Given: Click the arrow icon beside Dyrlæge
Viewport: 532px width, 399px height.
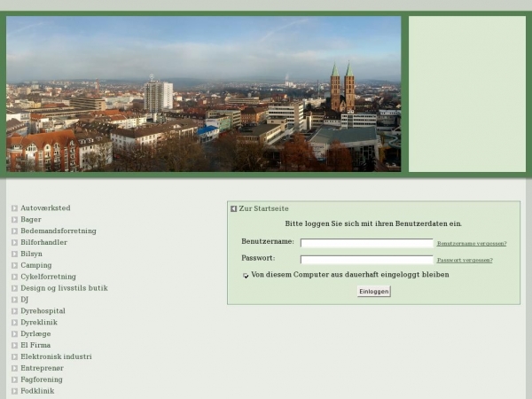Looking at the screenshot, I should click(14, 334).
